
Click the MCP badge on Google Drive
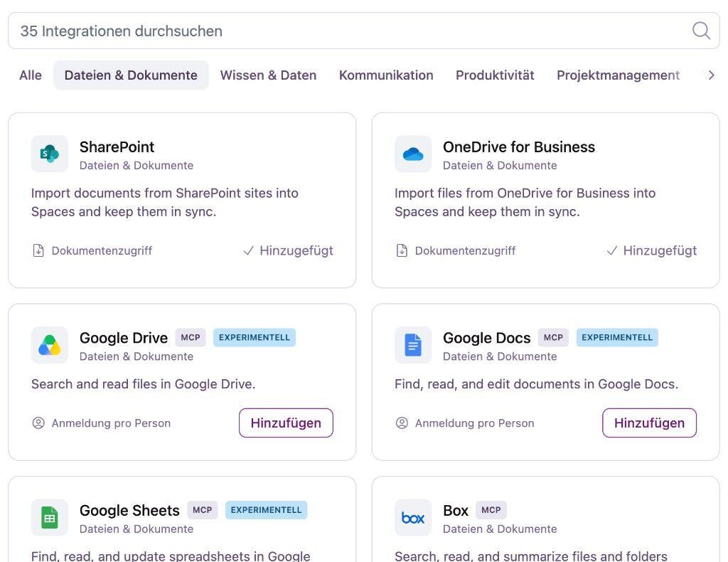191,338
